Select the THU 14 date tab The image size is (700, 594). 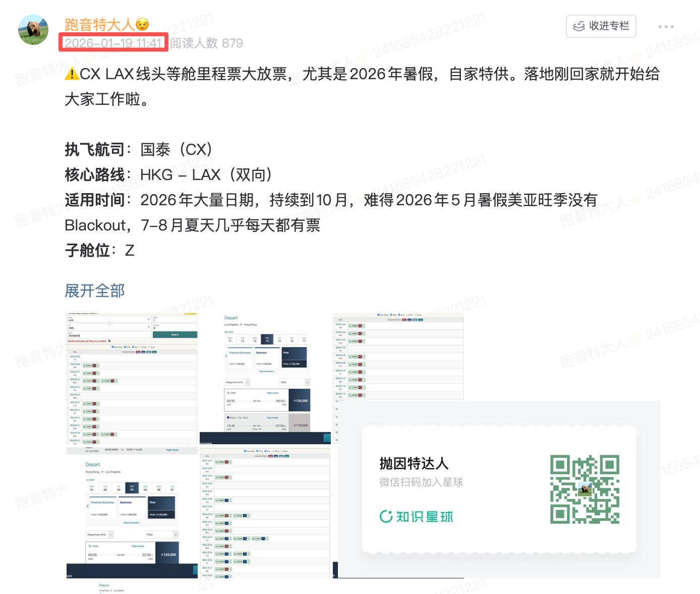tap(266, 339)
